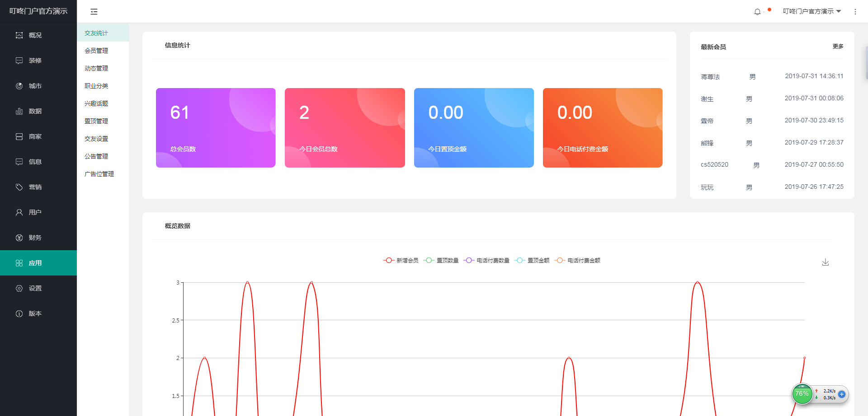Click the 信息 message sidebar icon

click(x=19, y=162)
